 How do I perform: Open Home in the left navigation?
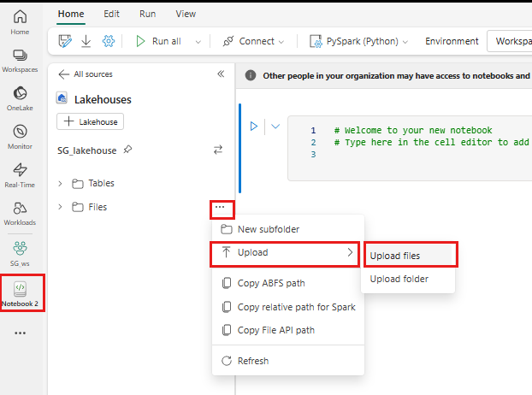pos(20,22)
